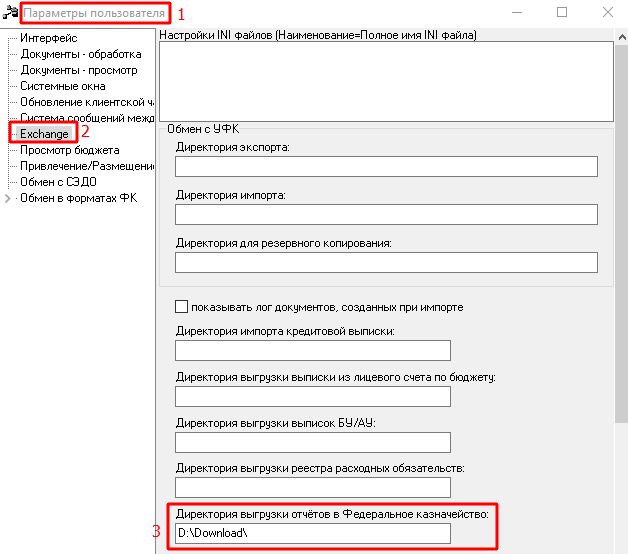The height and width of the screenshot is (554, 628).
Task: Open Обмен с СЭДО settings
Action: coord(58,182)
